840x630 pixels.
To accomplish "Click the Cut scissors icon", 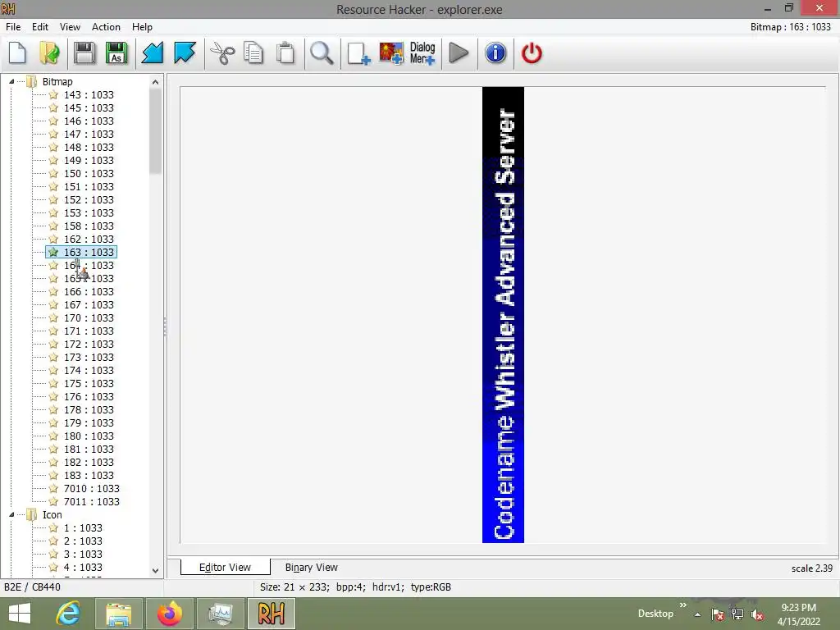I will 222,53.
